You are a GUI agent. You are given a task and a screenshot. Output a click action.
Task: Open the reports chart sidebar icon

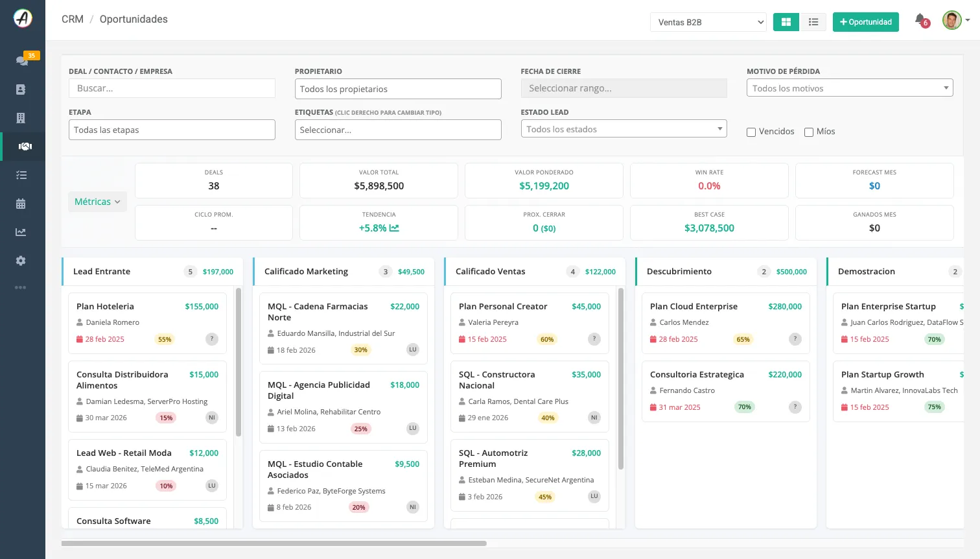[x=21, y=232]
